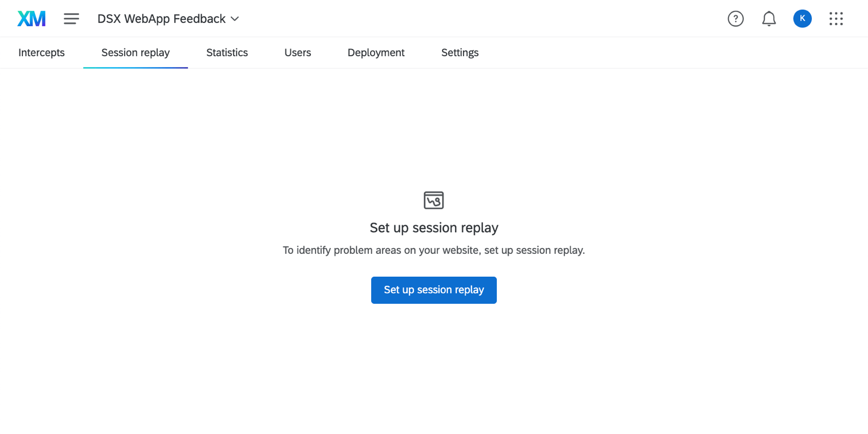Go to the Statistics tab
Image resolution: width=868 pixels, height=434 pixels.
pos(227,53)
